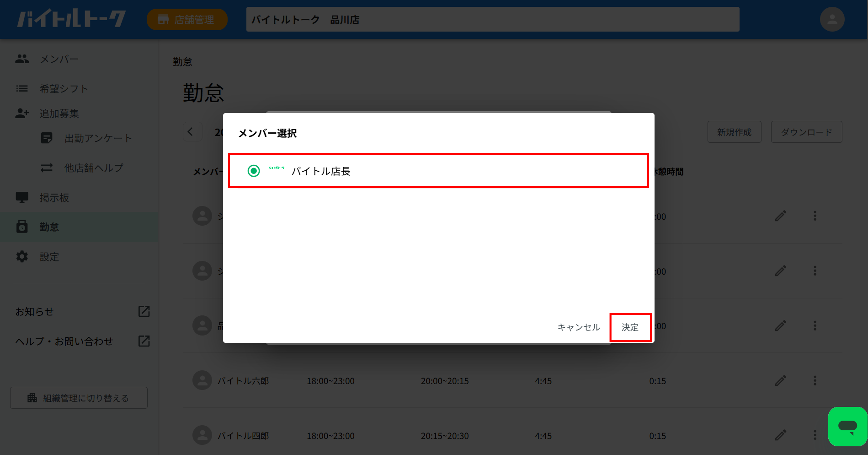Click the add-person icon for 追加募集
This screenshot has height=455, width=868.
pyautogui.click(x=22, y=113)
